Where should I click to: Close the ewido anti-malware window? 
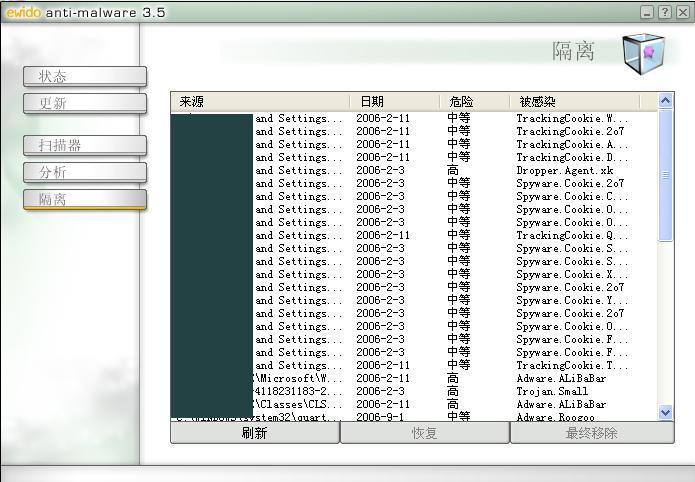click(x=683, y=12)
